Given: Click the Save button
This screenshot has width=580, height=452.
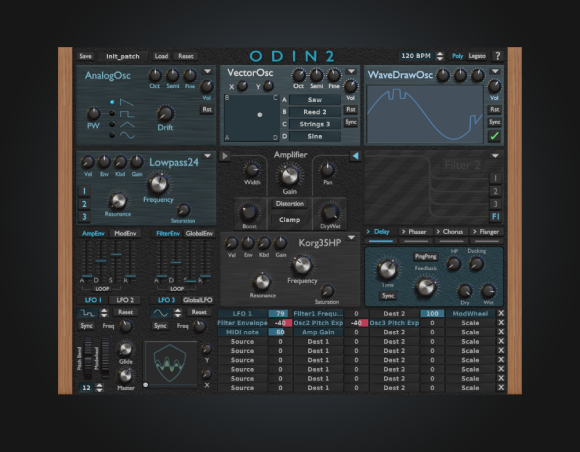Looking at the screenshot, I should click(85, 56).
